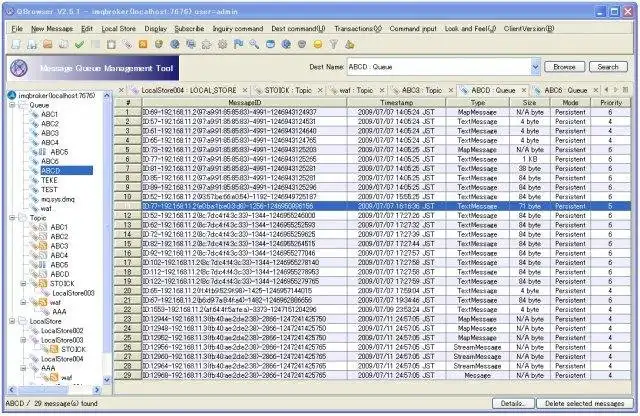640x416 pixels.
Task: Select the TEKE queue in tree
Action: point(49,180)
